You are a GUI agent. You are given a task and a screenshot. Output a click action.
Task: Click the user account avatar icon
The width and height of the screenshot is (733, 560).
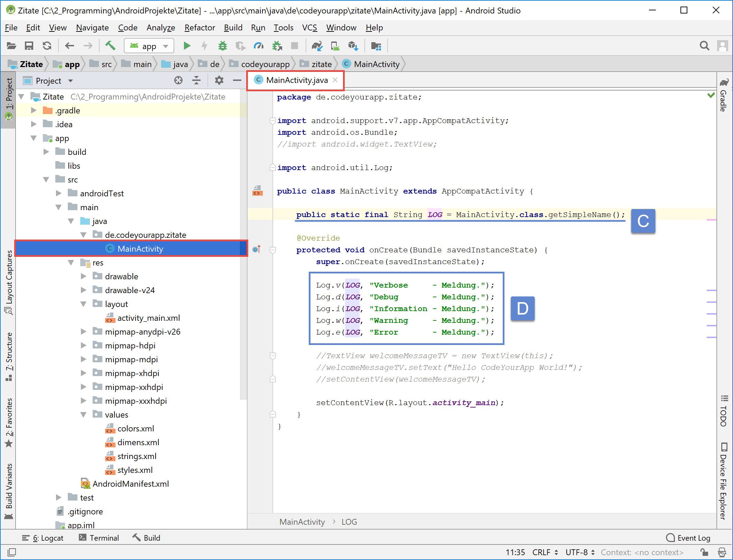tap(722, 46)
